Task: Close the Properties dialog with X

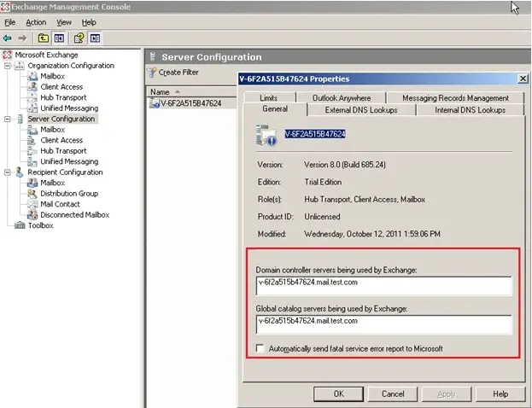Action: [523, 79]
